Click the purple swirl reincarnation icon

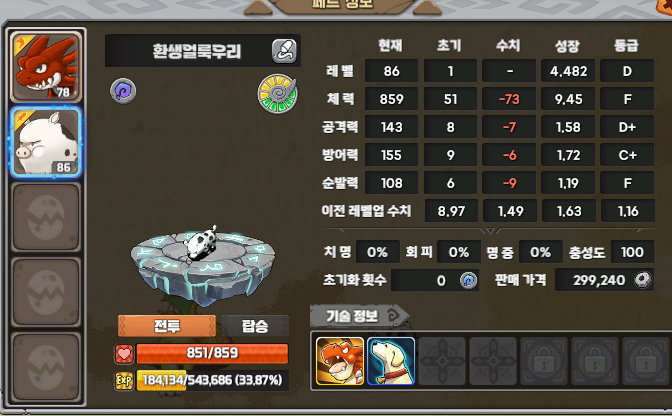click(x=123, y=91)
